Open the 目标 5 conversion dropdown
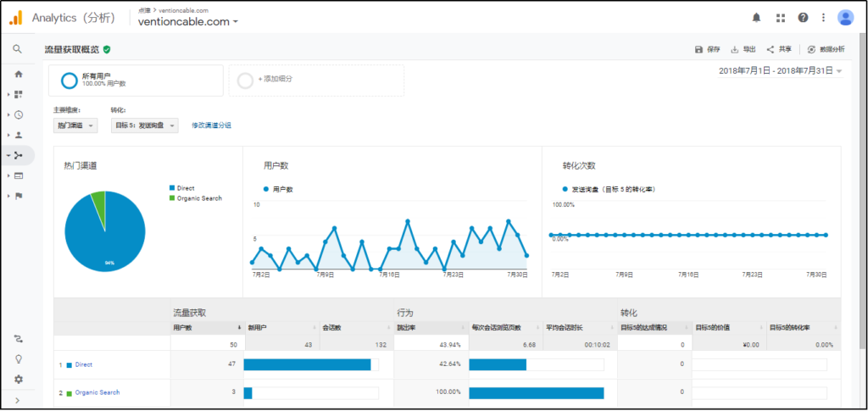Screen dimensions: 868x411 pos(145,125)
